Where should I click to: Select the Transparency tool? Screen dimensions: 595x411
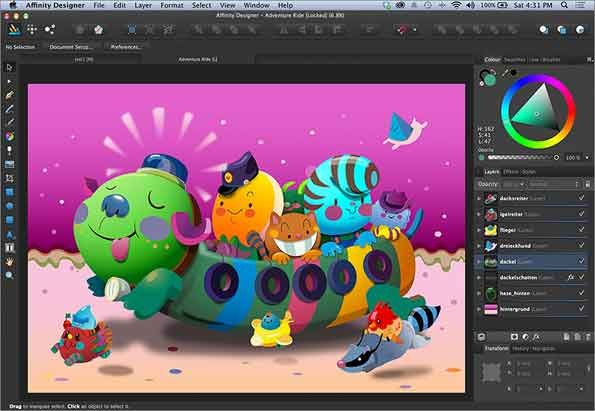click(9, 150)
